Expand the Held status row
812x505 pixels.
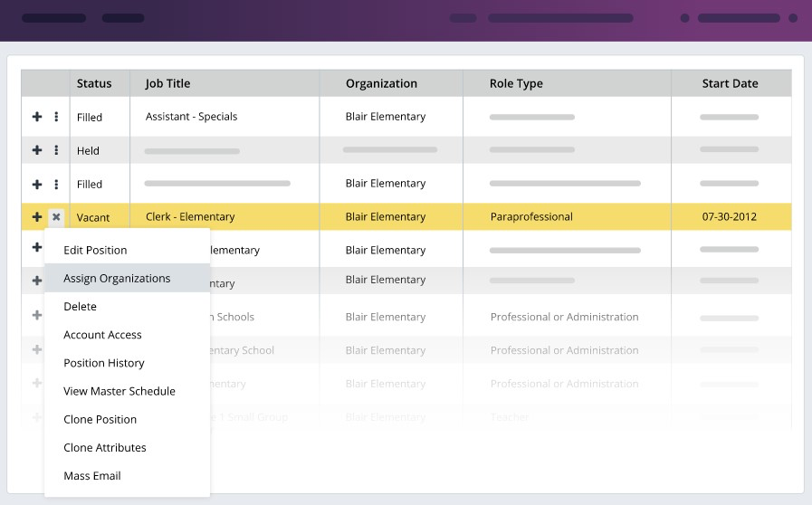(37, 150)
